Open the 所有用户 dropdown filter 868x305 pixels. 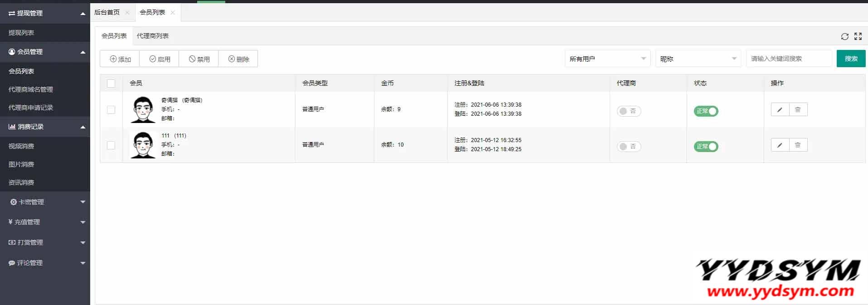click(607, 59)
